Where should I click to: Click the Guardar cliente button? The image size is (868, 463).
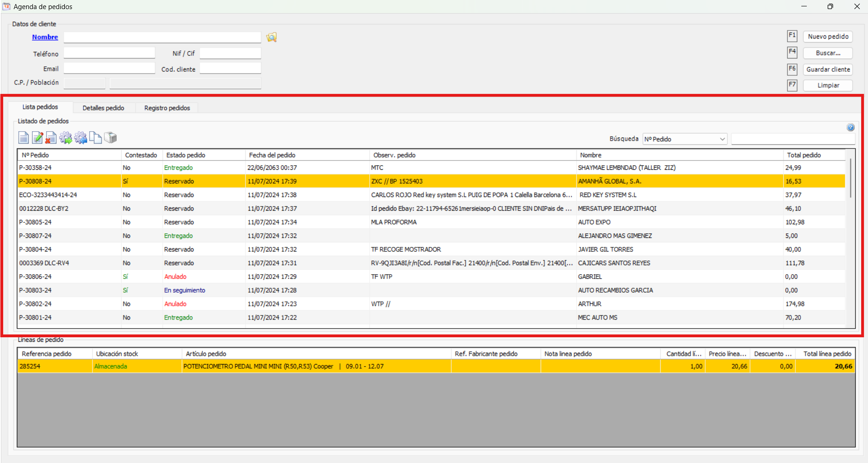click(x=828, y=69)
